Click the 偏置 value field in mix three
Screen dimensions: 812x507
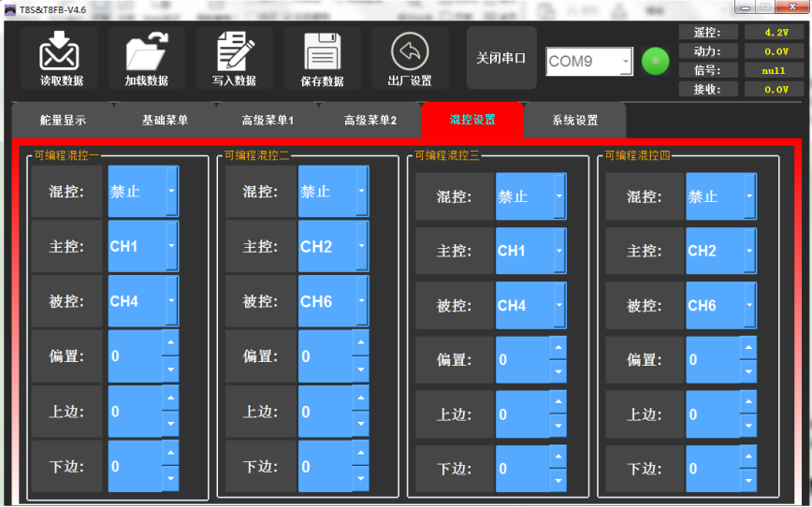522,360
